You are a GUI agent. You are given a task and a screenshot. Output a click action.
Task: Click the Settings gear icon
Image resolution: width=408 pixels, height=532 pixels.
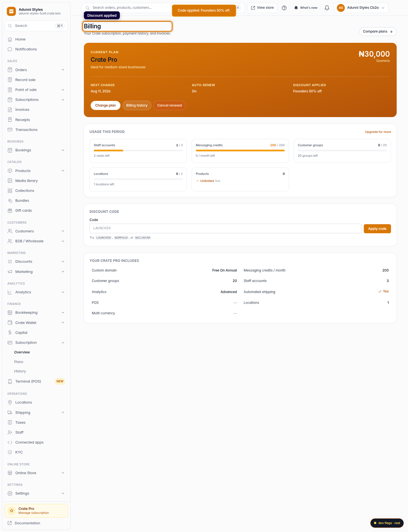pos(10,493)
